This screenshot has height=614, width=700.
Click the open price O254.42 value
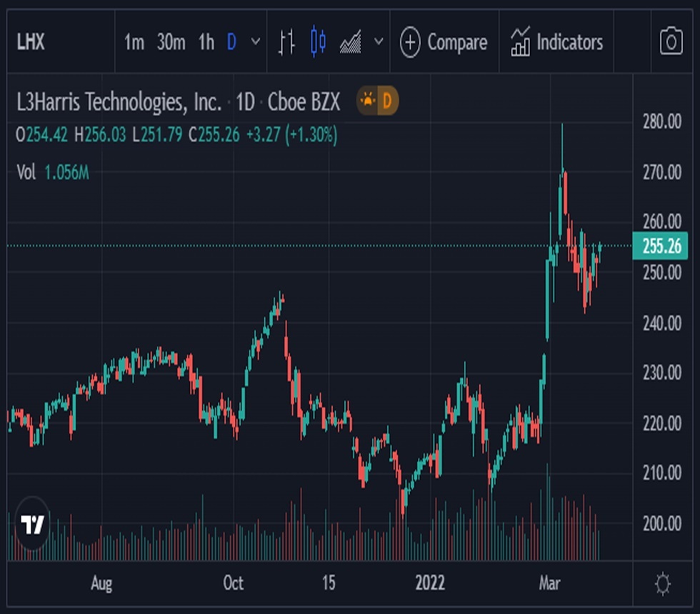tap(41, 135)
